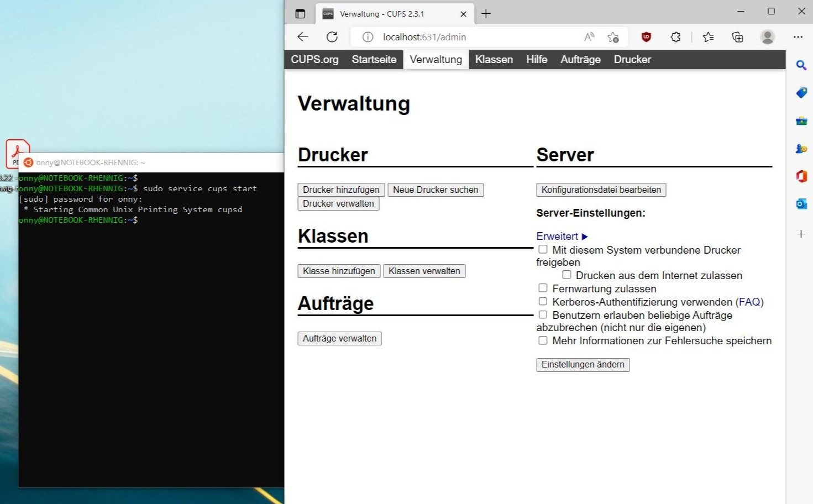Open the Microsoft Office sidebar icon
Screen dimensions: 813x504
(x=801, y=176)
